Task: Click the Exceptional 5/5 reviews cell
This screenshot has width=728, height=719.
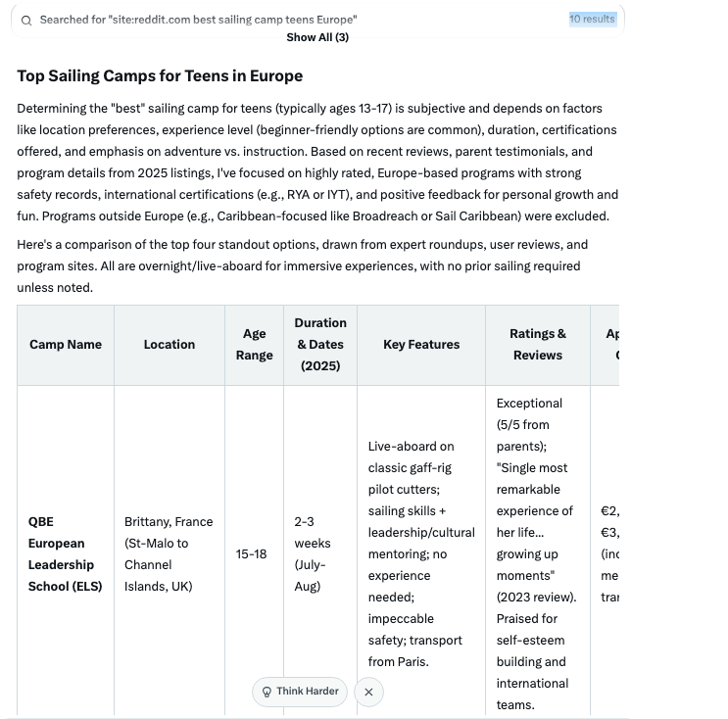Action: tap(538, 554)
